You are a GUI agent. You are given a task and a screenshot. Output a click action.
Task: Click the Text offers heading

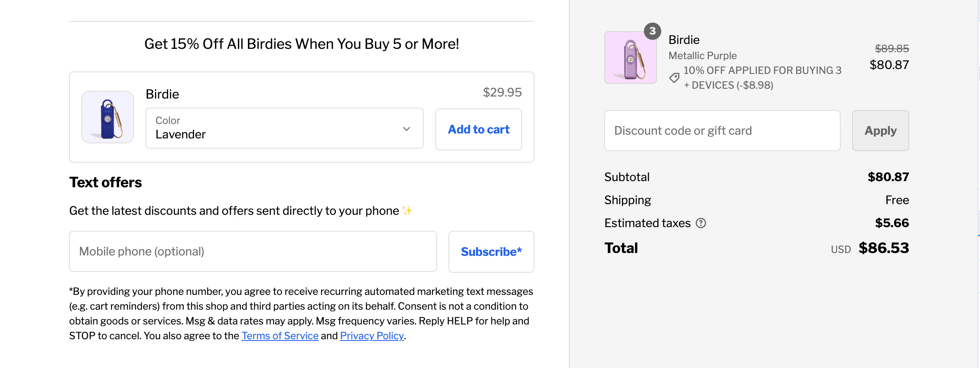[106, 182]
